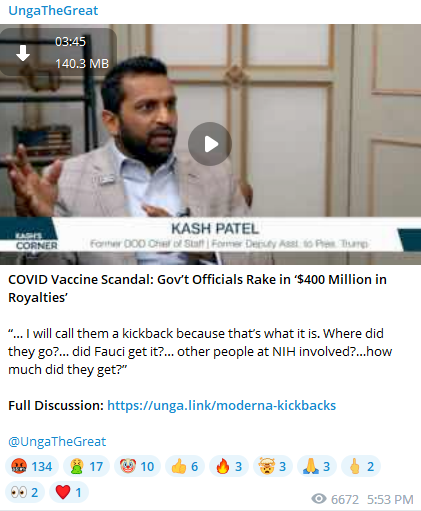Open the UngaTheGreat channel name at top
Viewport: 421px width, 511px height.
click(53, 10)
